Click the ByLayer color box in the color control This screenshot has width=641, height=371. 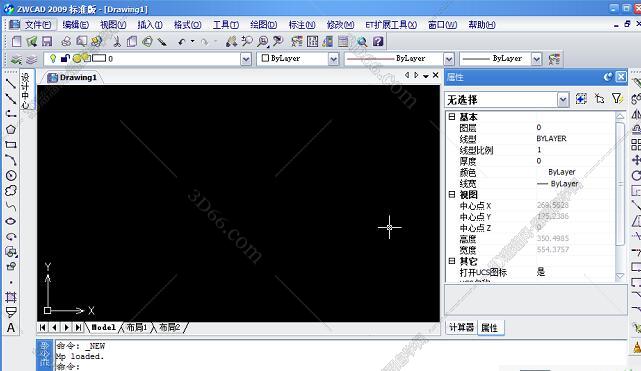point(265,58)
